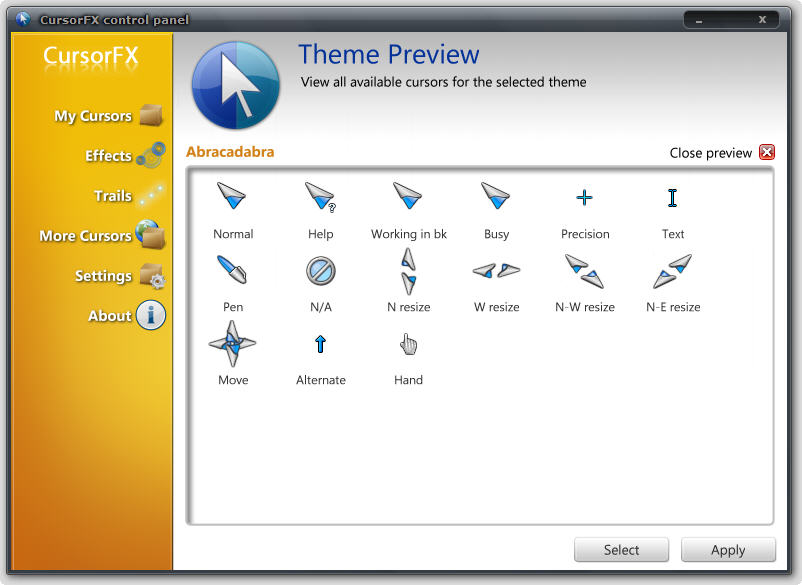Click the Help cursor icon
The height and width of the screenshot is (585, 802).
320,197
